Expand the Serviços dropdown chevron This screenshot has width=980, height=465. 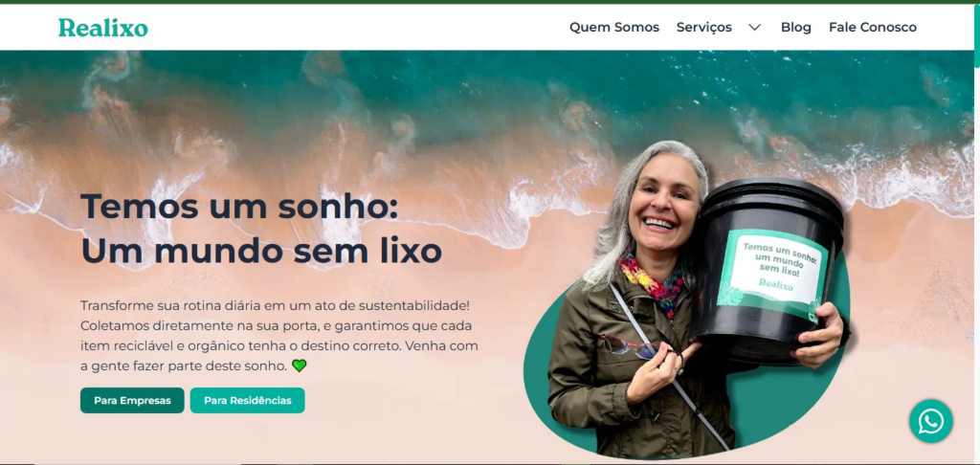tap(755, 28)
